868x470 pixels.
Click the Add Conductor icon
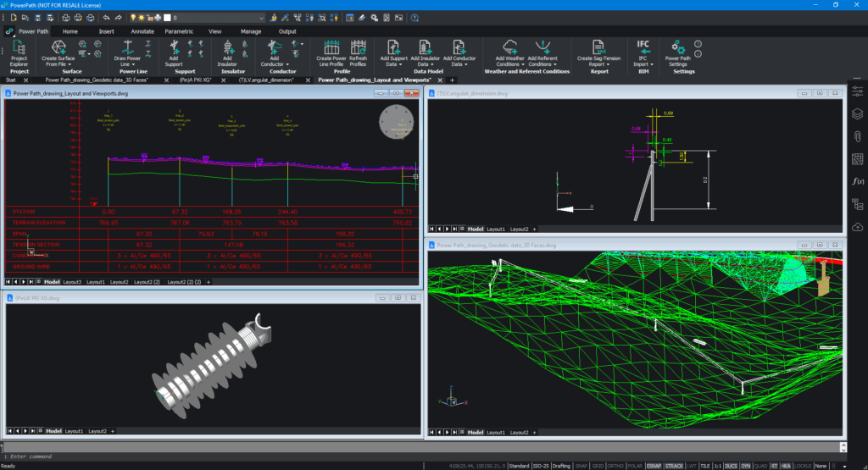(x=274, y=47)
